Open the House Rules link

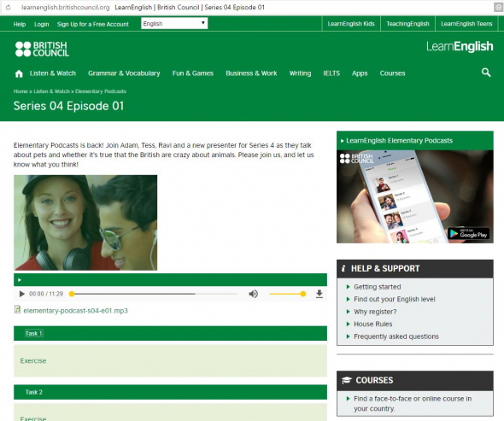372,324
